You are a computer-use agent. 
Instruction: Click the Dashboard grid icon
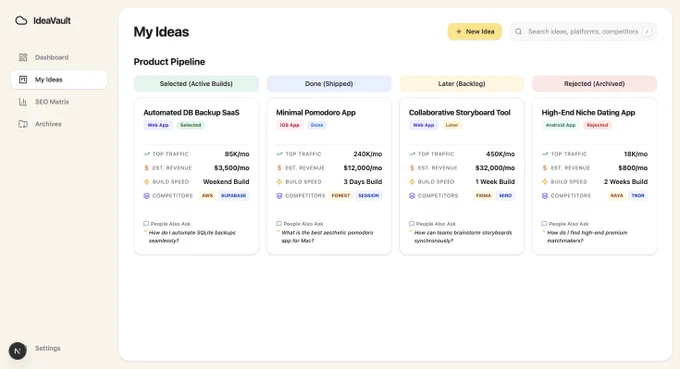23,57
